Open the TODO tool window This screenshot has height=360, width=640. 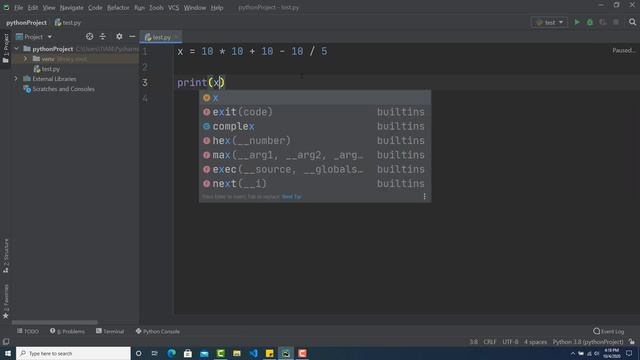tap(28, 331)
